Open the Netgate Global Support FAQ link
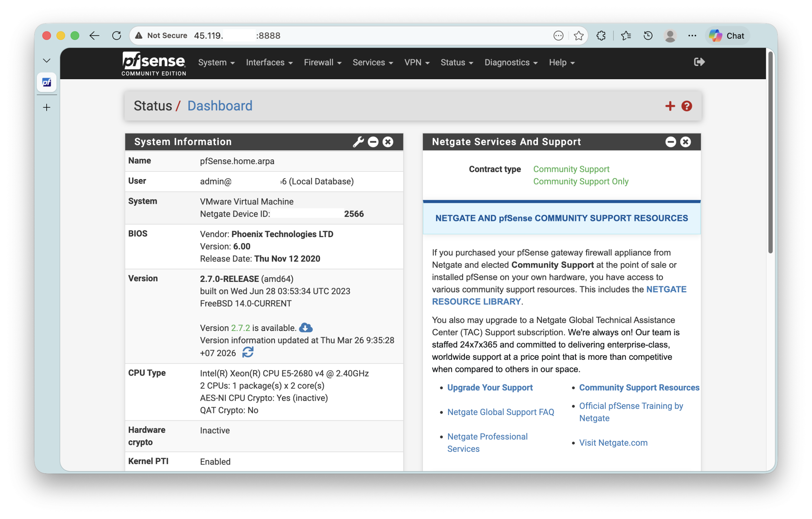The image size is (812, 519). pos(501,412)
